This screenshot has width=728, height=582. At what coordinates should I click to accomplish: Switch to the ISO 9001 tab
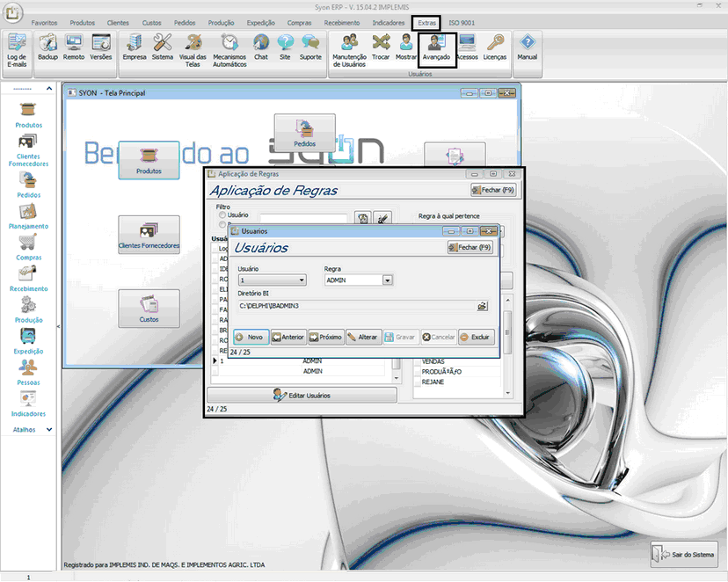point(462,22)
